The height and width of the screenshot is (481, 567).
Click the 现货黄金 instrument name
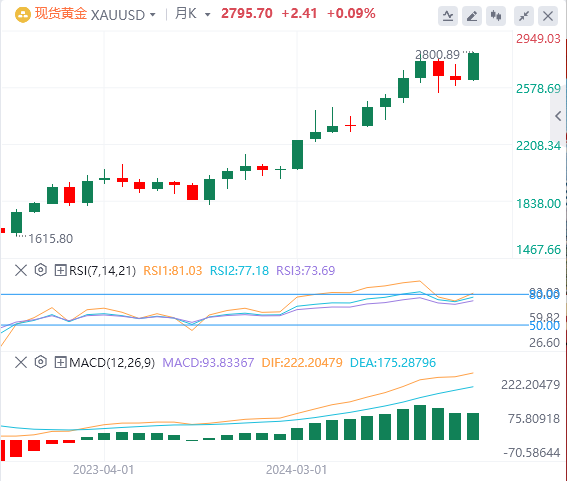coord(61,14)
